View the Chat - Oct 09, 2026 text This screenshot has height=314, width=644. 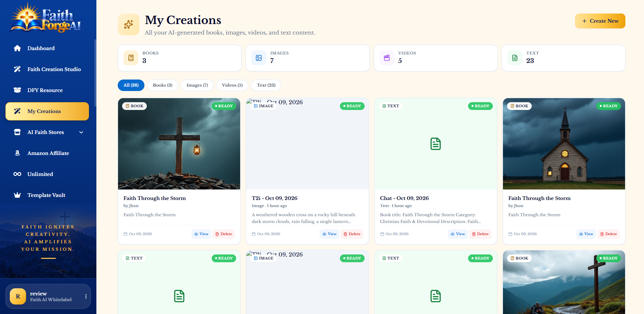pos(458,234)
